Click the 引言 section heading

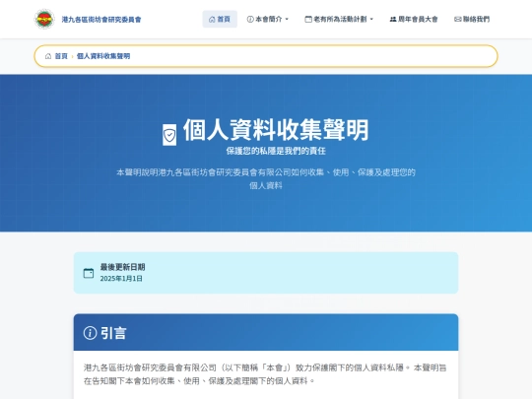tap(113, 333)
